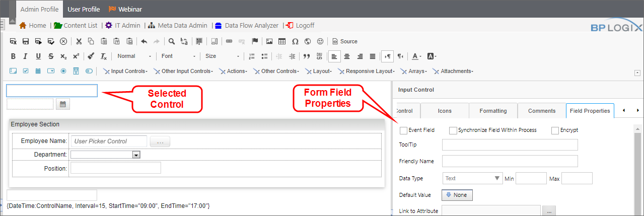The width and height of the screenshot is (644, 216).
Task: Check Synchronize Field Within Process
Action: click(453, 130)
